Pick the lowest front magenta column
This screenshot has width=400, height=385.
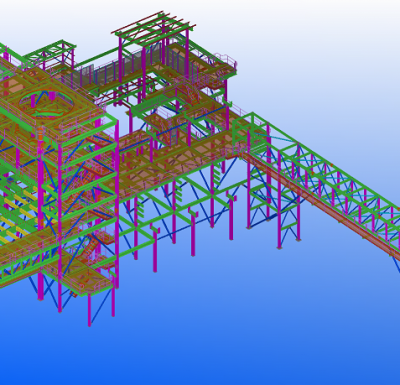[89, 310]
